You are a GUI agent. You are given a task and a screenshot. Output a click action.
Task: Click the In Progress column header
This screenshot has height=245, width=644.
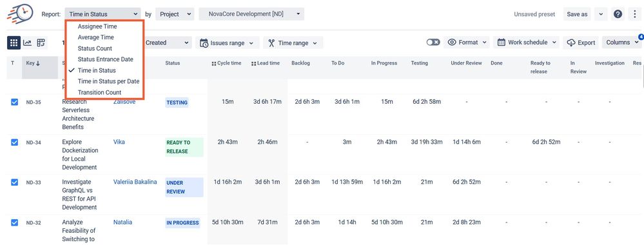pos(384,63)
